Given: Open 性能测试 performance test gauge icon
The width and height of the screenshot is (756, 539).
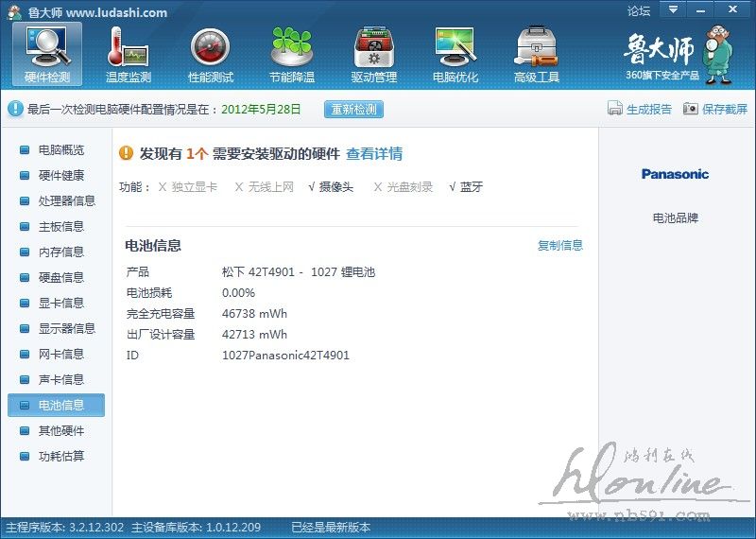Looking at the screenshot, I should tap(210, 54).
